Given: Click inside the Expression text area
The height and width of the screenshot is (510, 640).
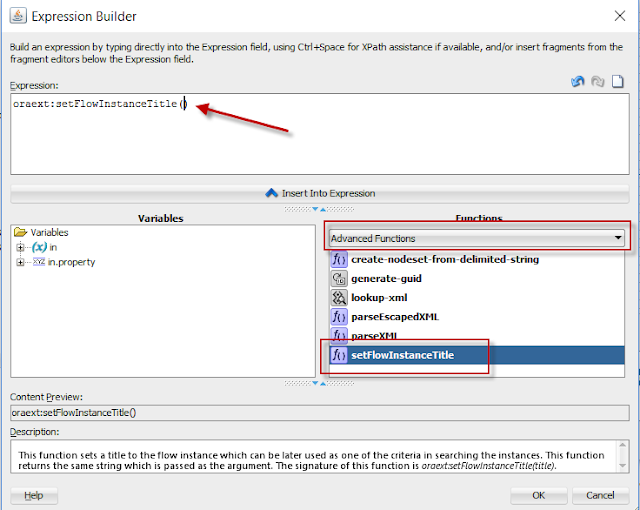Looking at the screenshot, I should click(x=320, y=134).
